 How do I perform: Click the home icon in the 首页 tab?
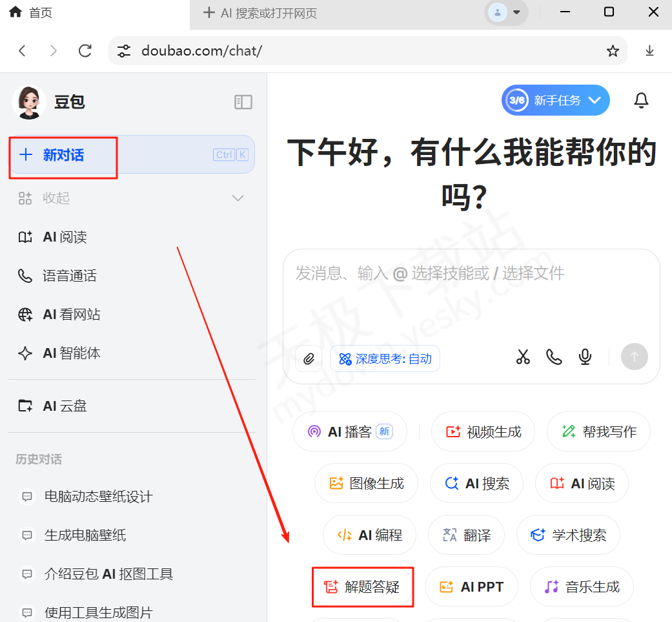[x=15, y=12]
